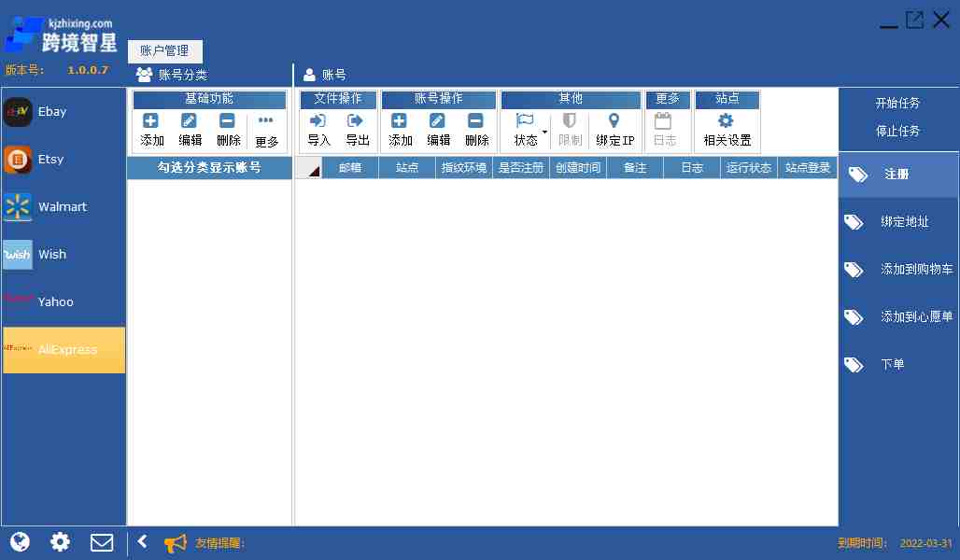960x560 pixels.
Task: Click the 勾选分类显示账号 header
Action: point(209,168)
